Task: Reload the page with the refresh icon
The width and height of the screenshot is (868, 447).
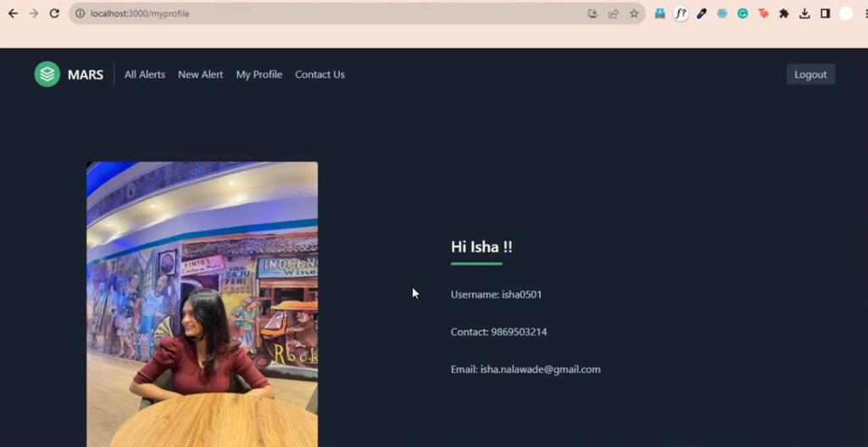Action: (54, 14)
